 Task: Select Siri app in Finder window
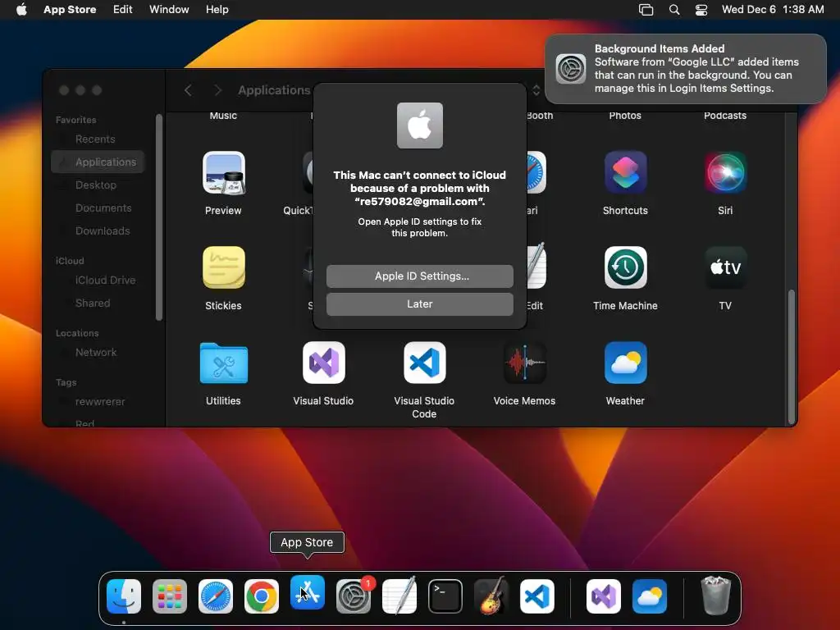click(x=725, y=172)
